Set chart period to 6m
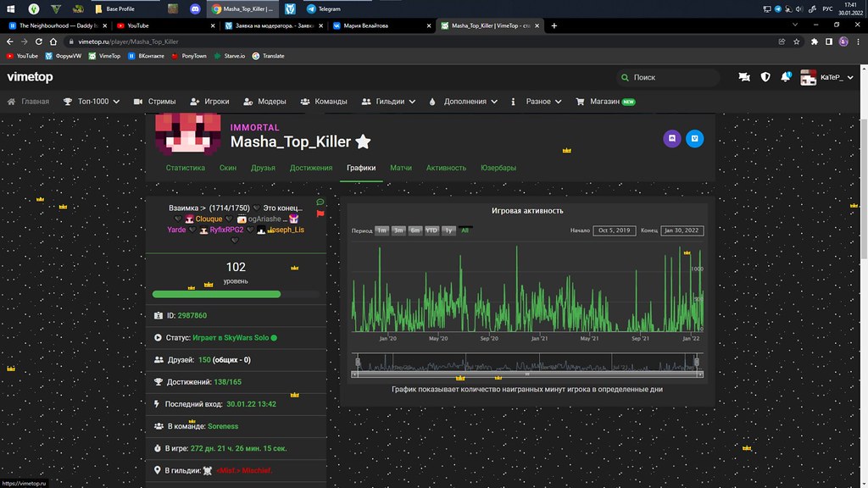This screenshot has width=868, height=488. (x=415, y=230)
